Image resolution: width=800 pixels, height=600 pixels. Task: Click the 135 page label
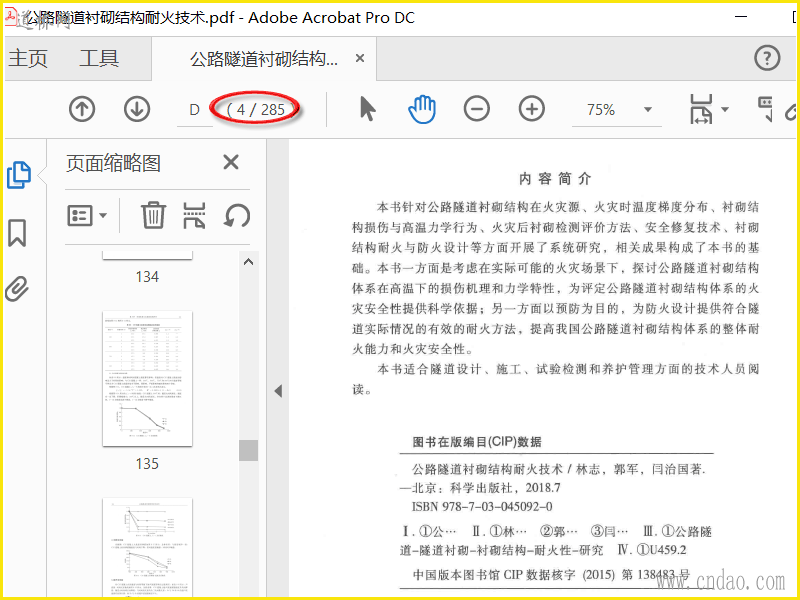click(x=147, y=463)
